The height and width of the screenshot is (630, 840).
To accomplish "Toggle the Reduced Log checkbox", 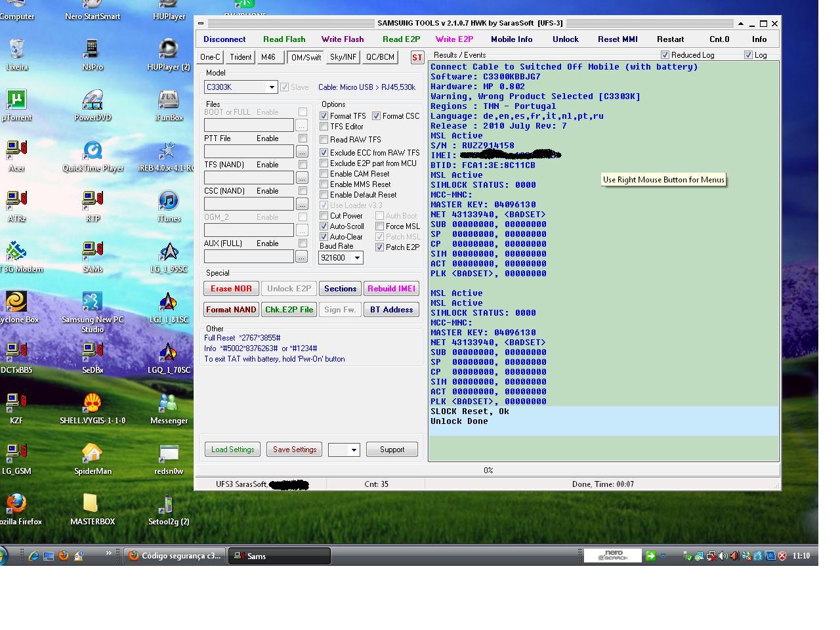I will tap(665, 55).
